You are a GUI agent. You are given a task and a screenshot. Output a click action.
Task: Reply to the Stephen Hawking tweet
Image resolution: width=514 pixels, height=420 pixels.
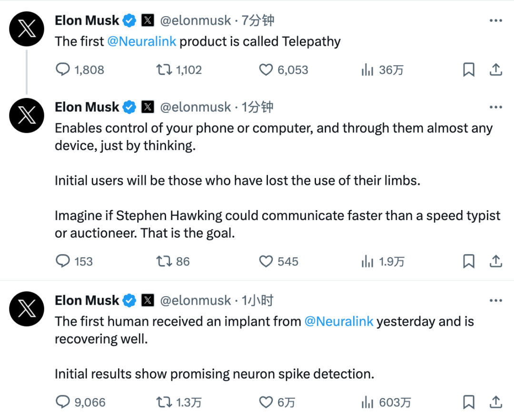63,261
